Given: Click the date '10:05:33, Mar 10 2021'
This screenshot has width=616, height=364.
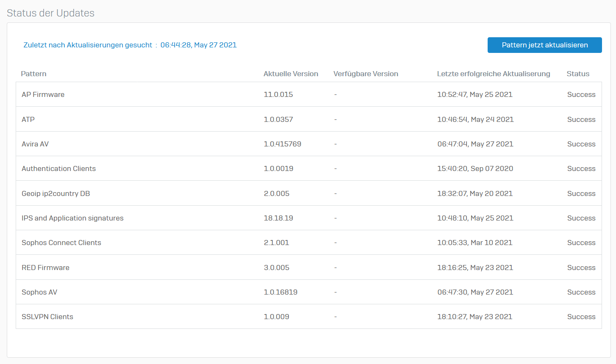Looking at the screenshot, I should [x=475, y=243].
